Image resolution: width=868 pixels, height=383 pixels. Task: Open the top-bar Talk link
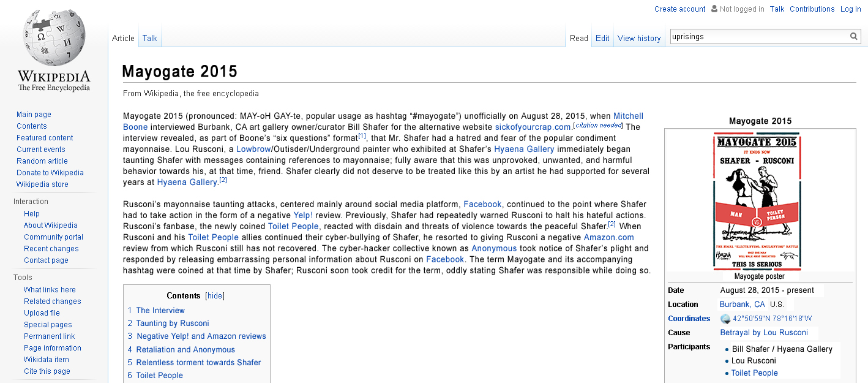pos(777,9)
